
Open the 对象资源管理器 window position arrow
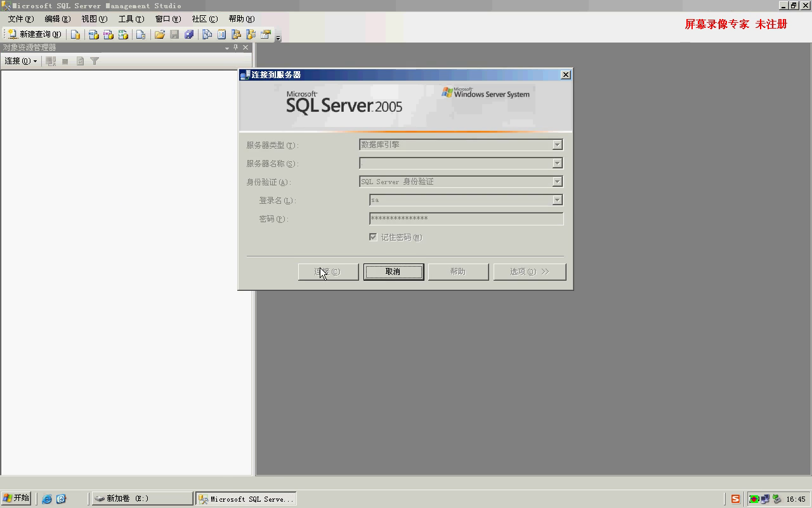click(x=227, y=48)
